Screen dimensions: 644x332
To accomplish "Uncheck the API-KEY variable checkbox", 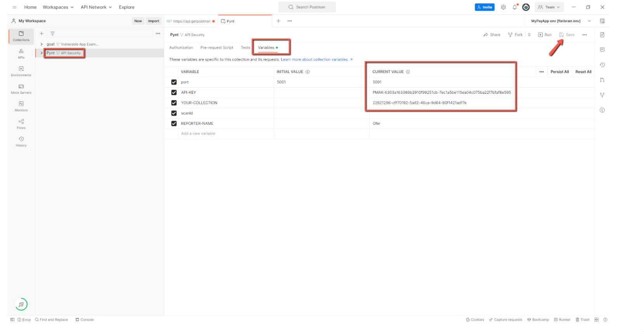I will pyautogui.click(x=174, y=93).
